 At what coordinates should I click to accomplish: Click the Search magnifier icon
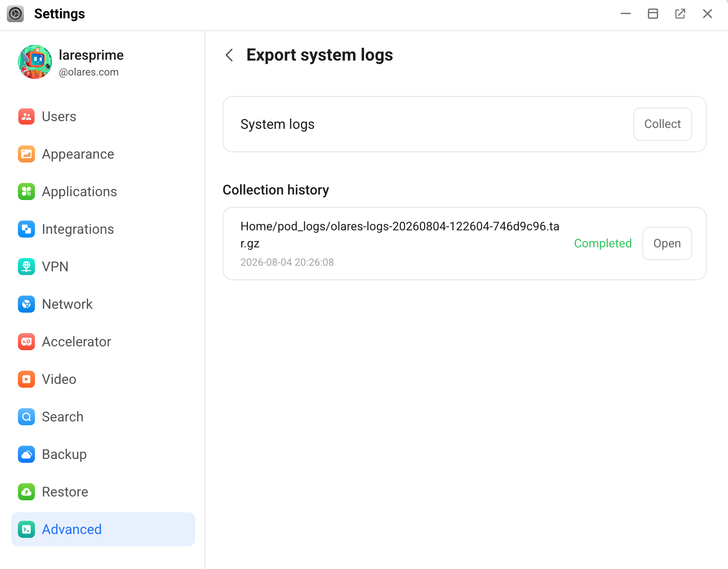[26, 417]
